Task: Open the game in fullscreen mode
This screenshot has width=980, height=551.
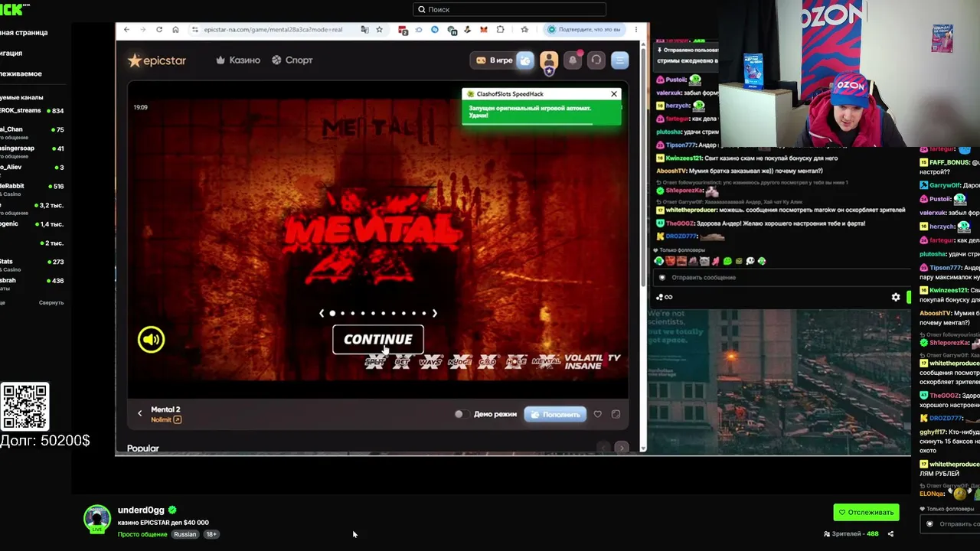Action: 616,414
